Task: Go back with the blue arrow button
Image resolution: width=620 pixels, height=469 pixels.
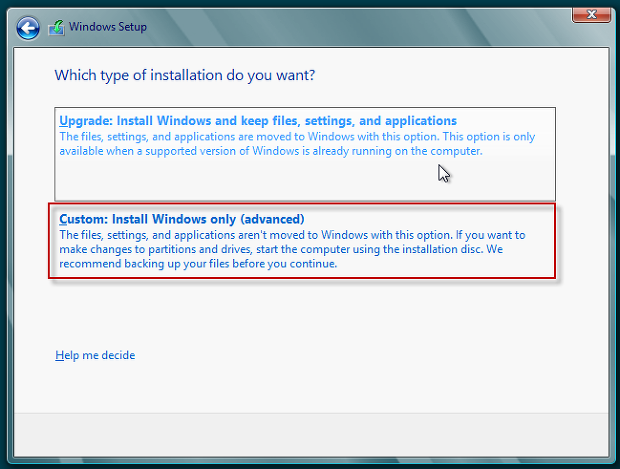Action: tap(28, 28)
